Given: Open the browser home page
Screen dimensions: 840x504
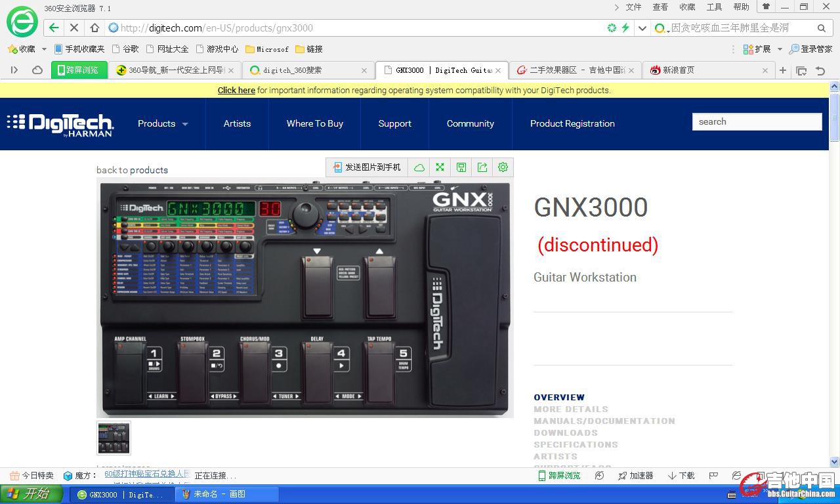Looking at the screenshot, I should pos(94,28).
